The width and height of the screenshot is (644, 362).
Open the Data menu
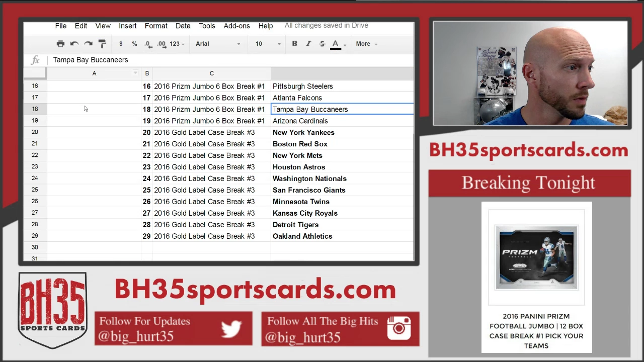point(183,26)
